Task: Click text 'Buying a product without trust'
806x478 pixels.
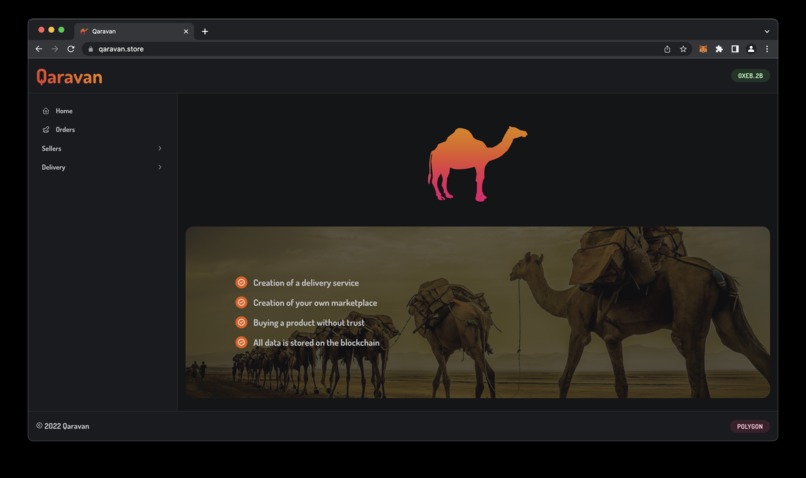Action: [308, 323]
